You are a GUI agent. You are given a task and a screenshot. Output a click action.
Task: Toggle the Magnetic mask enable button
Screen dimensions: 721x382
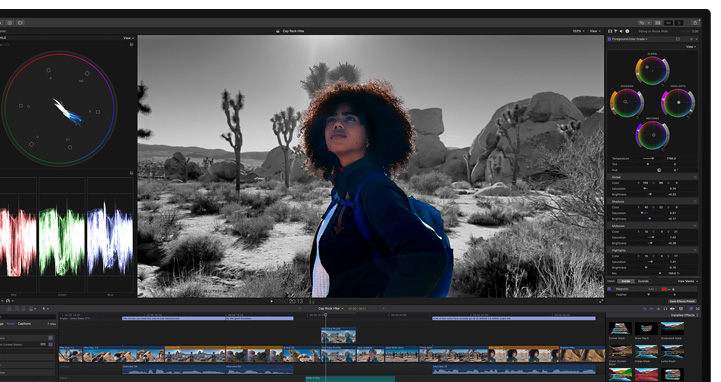[x=610, y=289]
